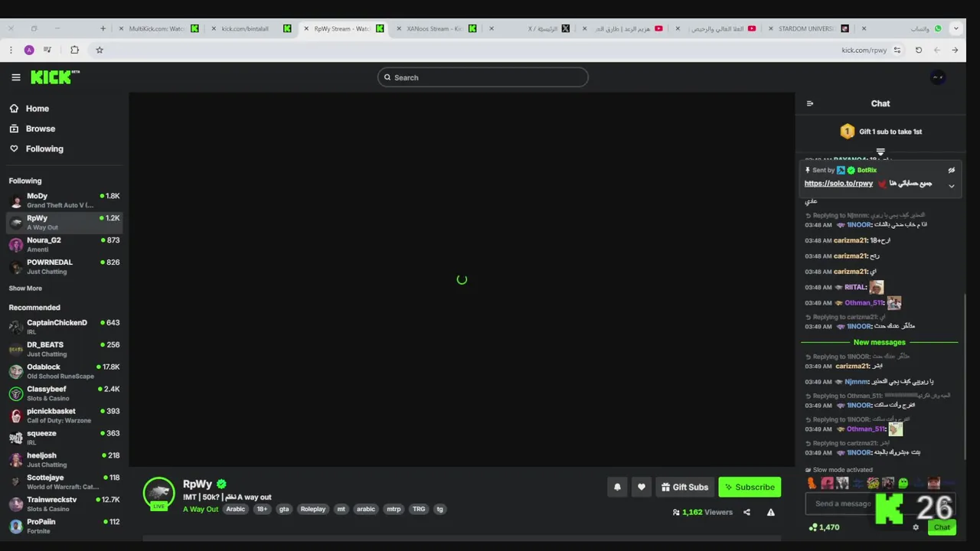Click Gift Subs button
Viewport: 980px width, 551px height.
click(684, 487)
